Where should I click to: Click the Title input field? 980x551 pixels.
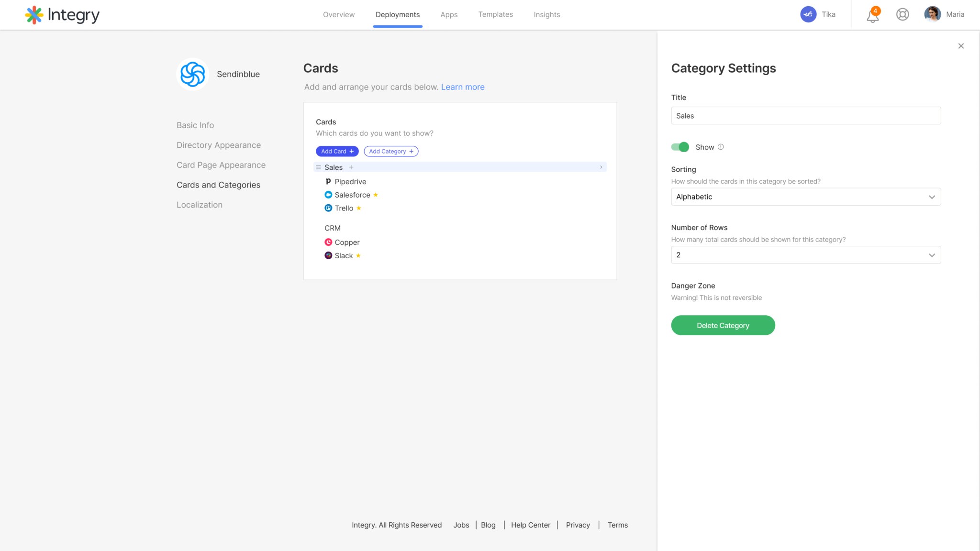pos(806,116)
